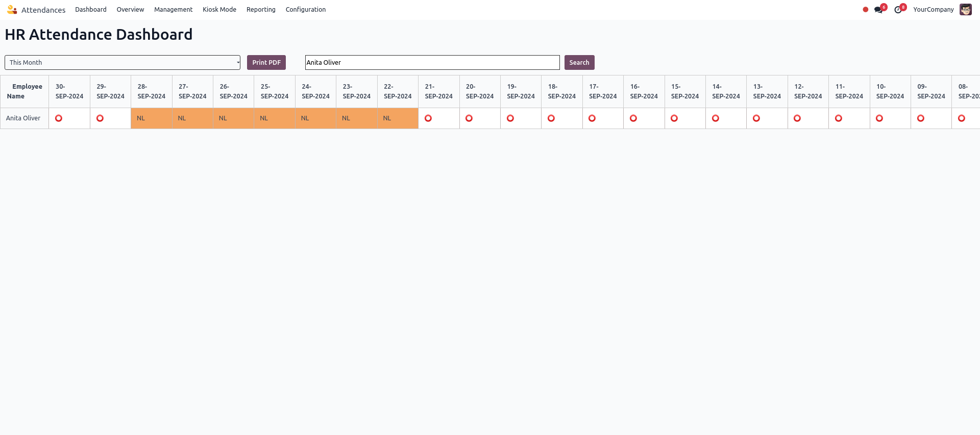Open the activities clock icon

(898, 10)
